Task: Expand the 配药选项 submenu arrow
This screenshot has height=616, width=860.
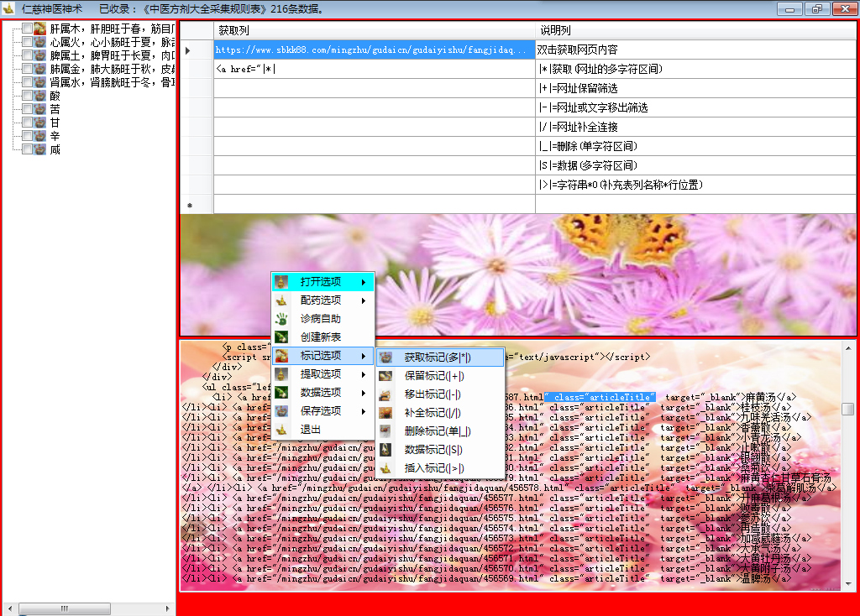Action: 364,301
